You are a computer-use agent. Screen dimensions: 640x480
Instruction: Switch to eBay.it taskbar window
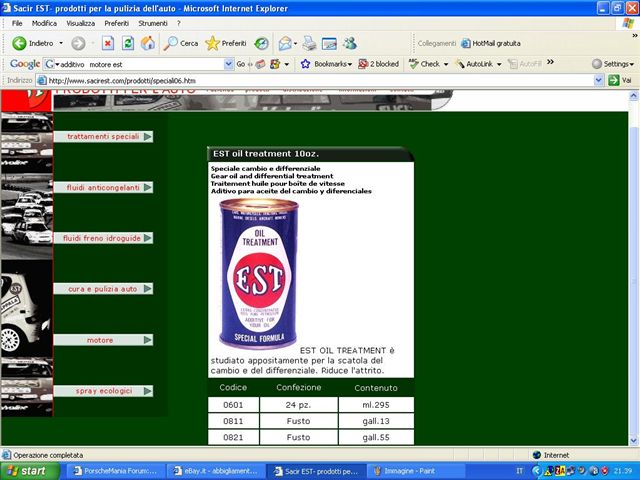216,471
